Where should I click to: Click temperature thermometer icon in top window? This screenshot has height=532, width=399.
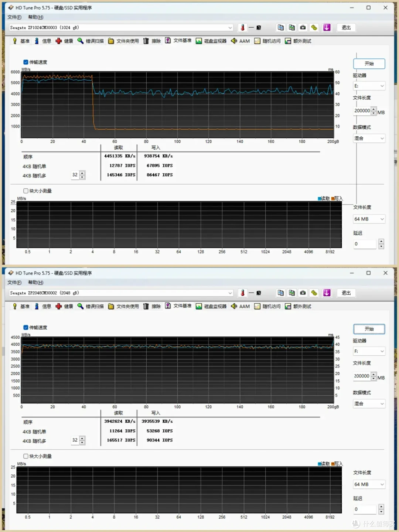pos(243,27)
